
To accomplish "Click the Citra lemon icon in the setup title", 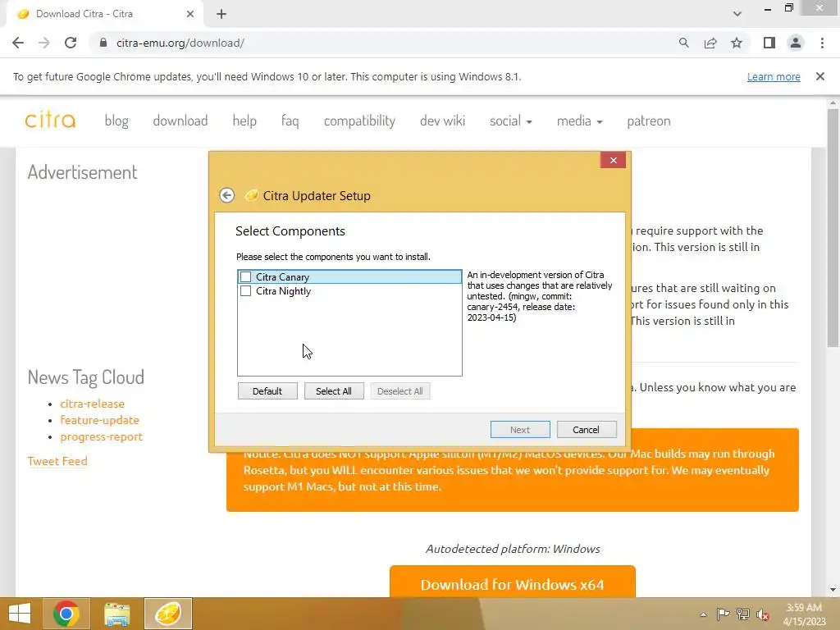I will pyautogui.click(x=251, y=195).
